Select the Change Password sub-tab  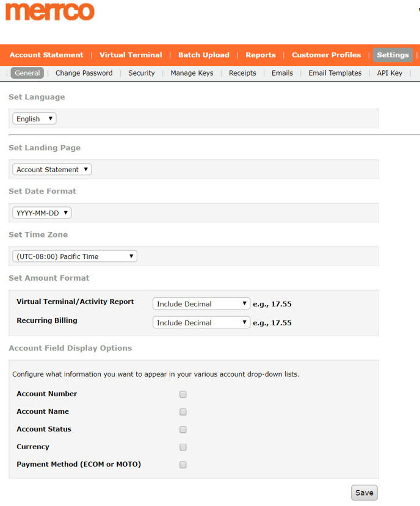coord(84,73)
